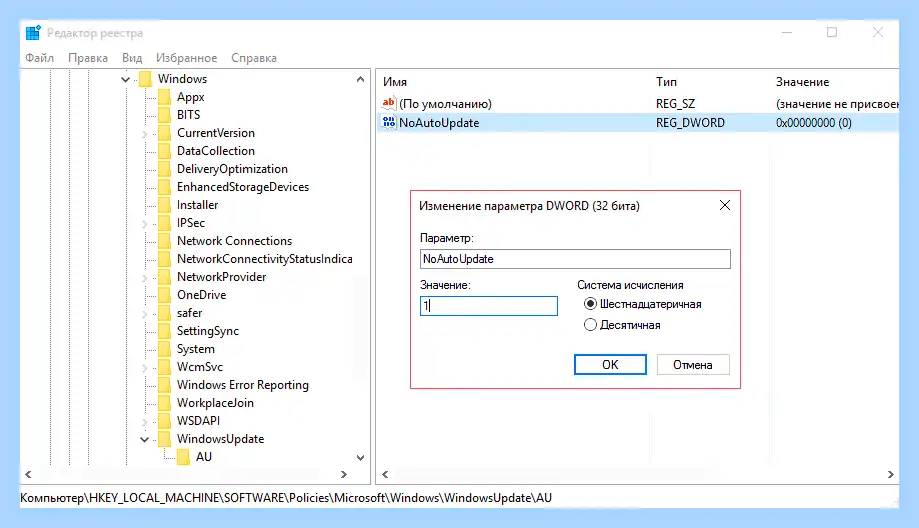Select the DeliveryOptimization folder icon

pos(165,169)
